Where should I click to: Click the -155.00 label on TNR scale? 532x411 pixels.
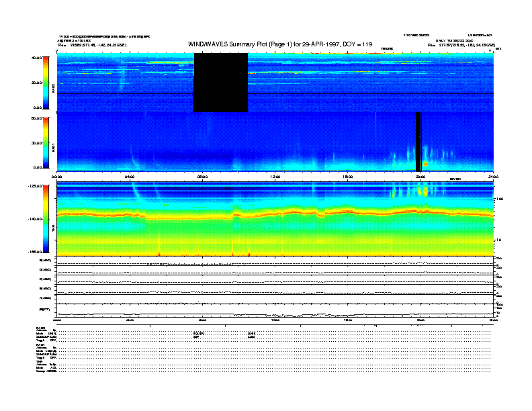(x=35, y=252)
